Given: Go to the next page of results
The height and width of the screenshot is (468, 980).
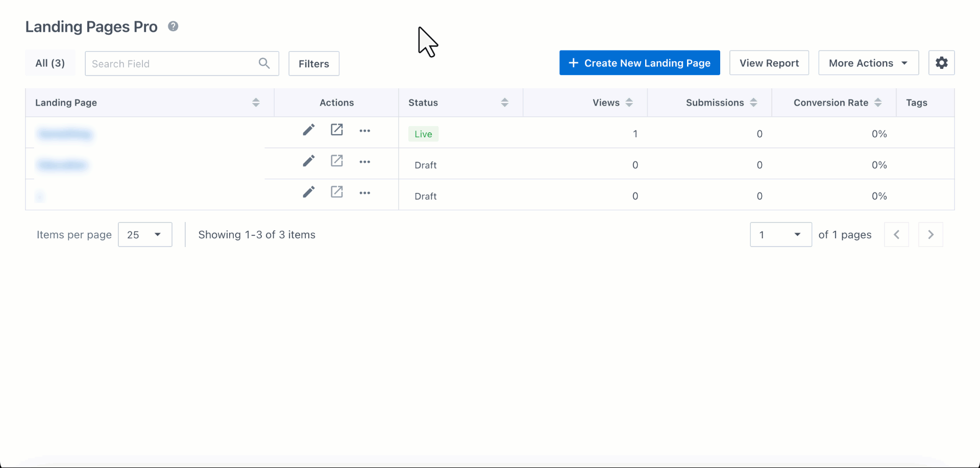Looking at the screenshot, I should [x=930, y=234].
